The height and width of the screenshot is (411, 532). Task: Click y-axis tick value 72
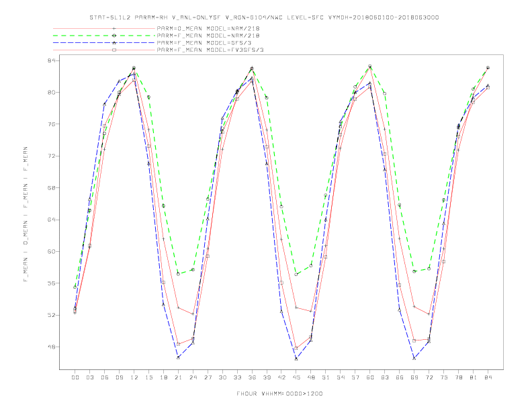point(52,156)
